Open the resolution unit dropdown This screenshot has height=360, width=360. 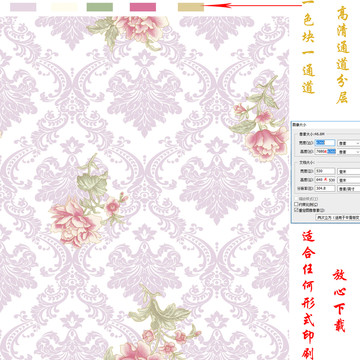(349, 188)
